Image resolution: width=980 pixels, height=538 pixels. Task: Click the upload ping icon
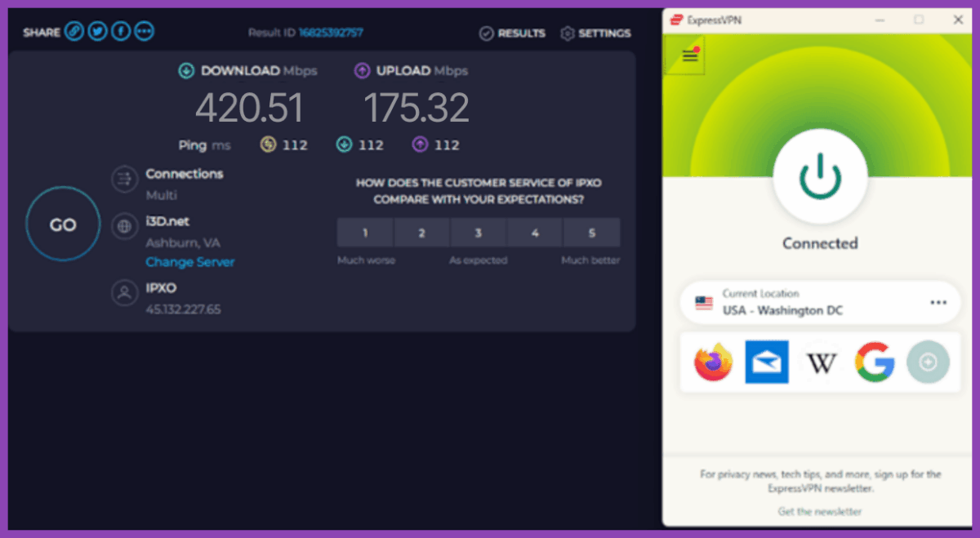click(420, 145)
